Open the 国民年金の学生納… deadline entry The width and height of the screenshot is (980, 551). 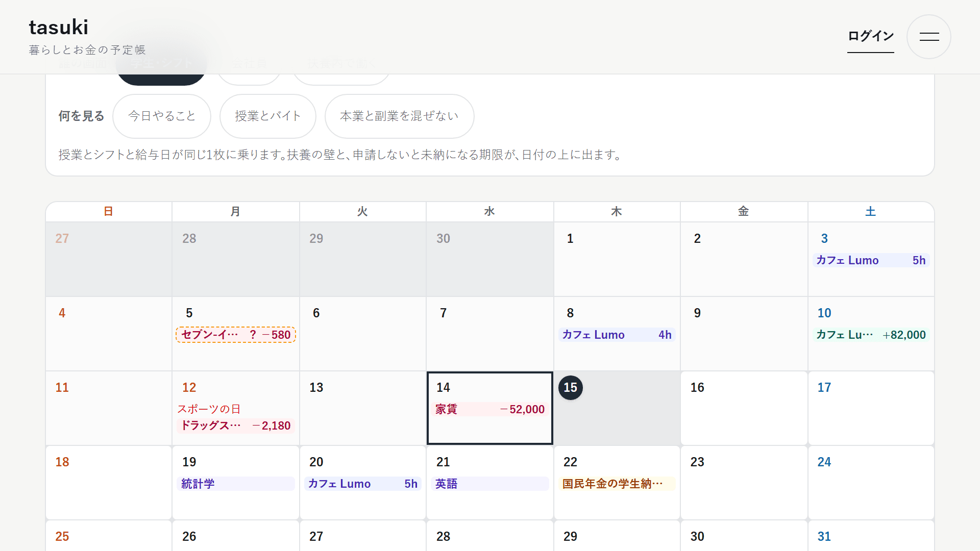click(x=617, y=484)
